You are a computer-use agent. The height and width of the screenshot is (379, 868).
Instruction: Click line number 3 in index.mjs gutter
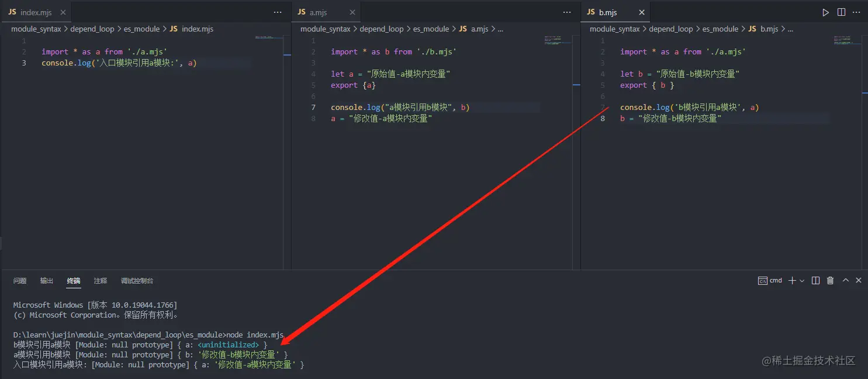pos(24,63)
